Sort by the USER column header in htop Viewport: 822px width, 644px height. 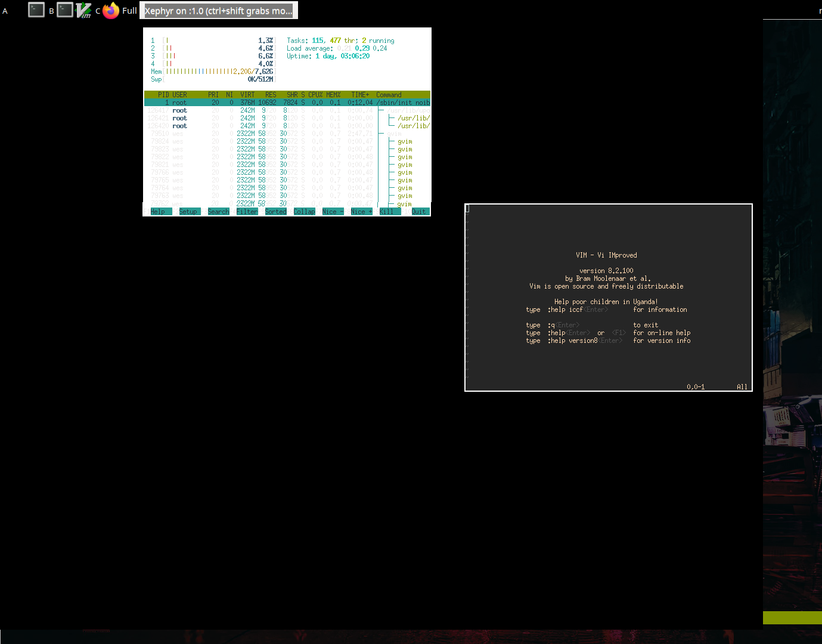(x=179, y=95)
